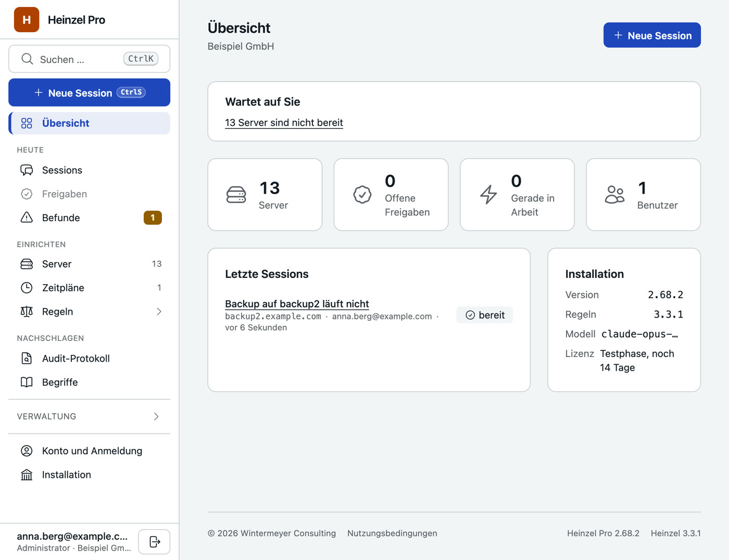
Task: Click the license text 'Testphase, noch 14 Tage'
Action: 637,361
